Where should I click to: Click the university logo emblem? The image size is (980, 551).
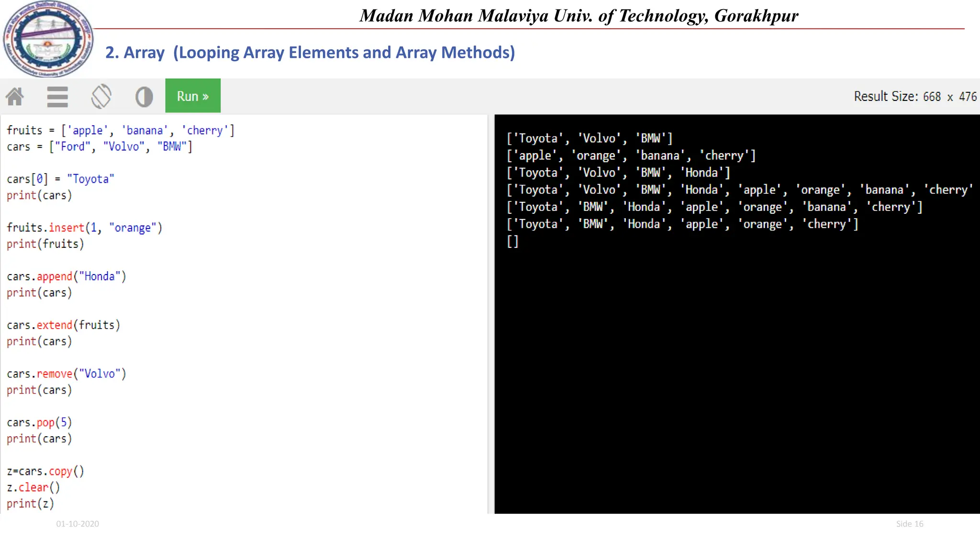(x=47, y=39)
